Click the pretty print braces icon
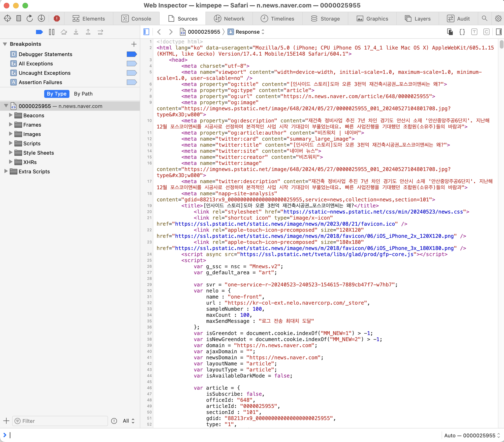 [462, 32]
